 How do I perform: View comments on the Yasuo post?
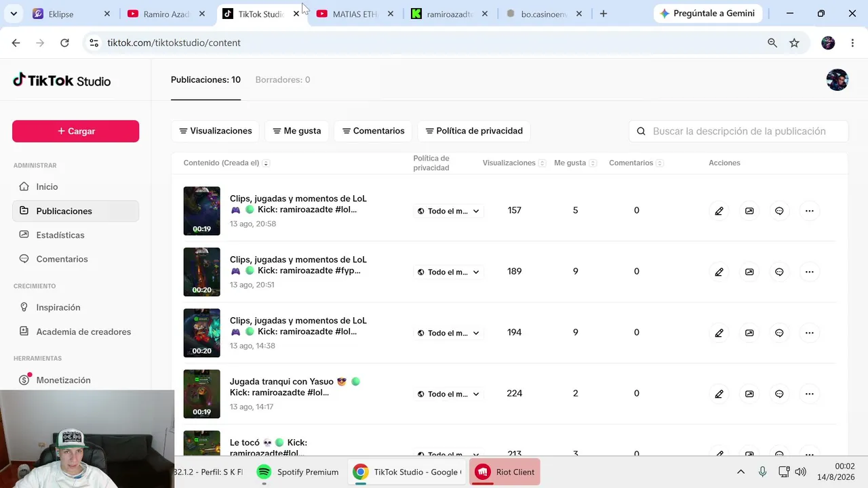[x=779, y=394]
